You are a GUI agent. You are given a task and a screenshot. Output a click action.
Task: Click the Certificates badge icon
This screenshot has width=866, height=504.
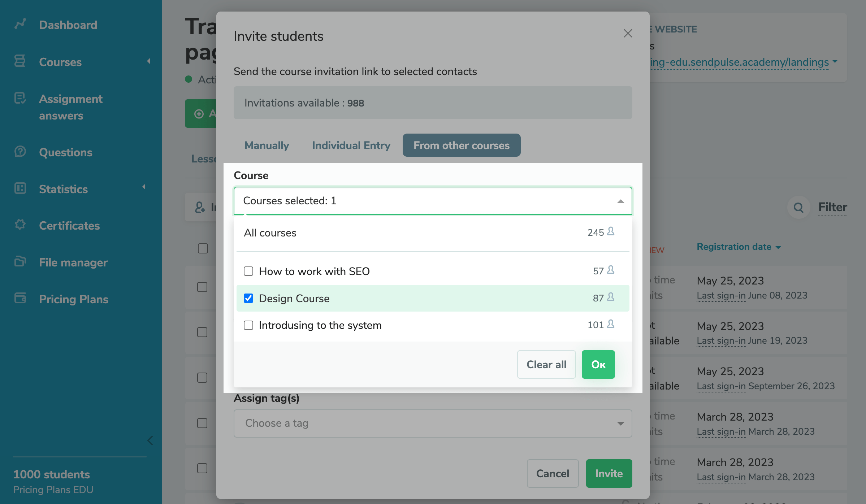pos(20,225)
